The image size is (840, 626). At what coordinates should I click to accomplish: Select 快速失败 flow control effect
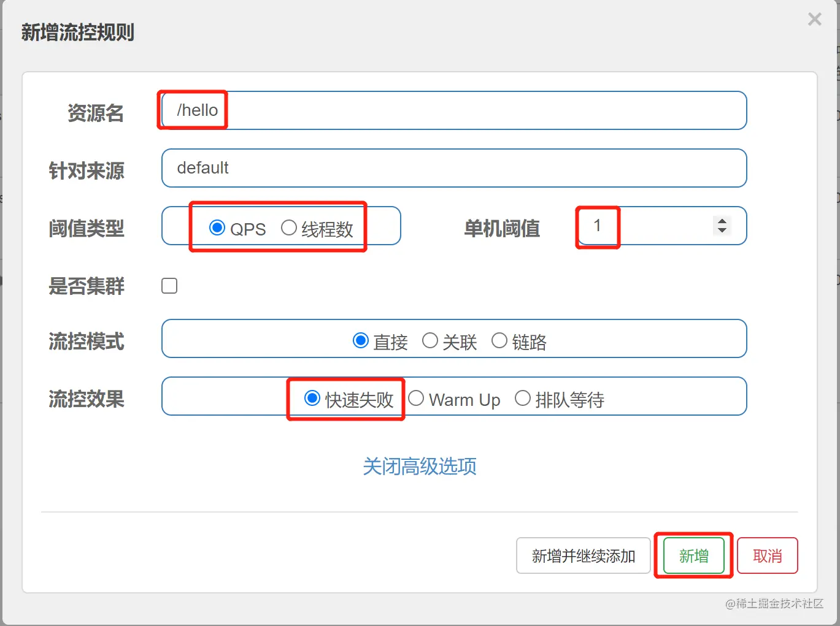[x=312, y=399]
